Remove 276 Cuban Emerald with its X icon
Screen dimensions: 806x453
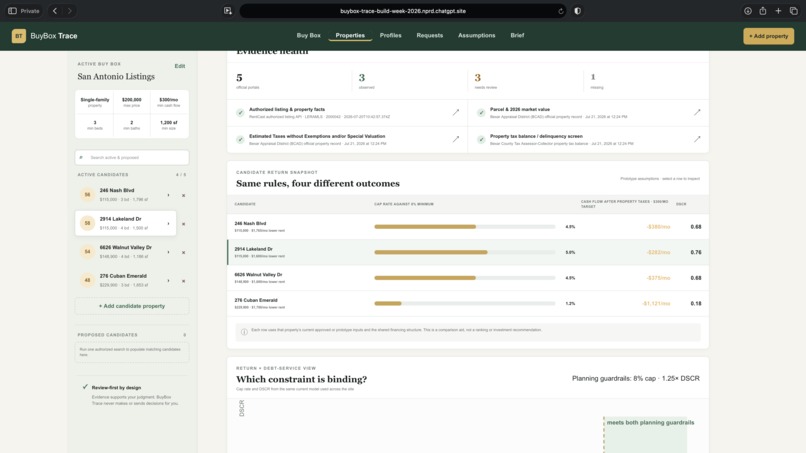tap(184, 281)
